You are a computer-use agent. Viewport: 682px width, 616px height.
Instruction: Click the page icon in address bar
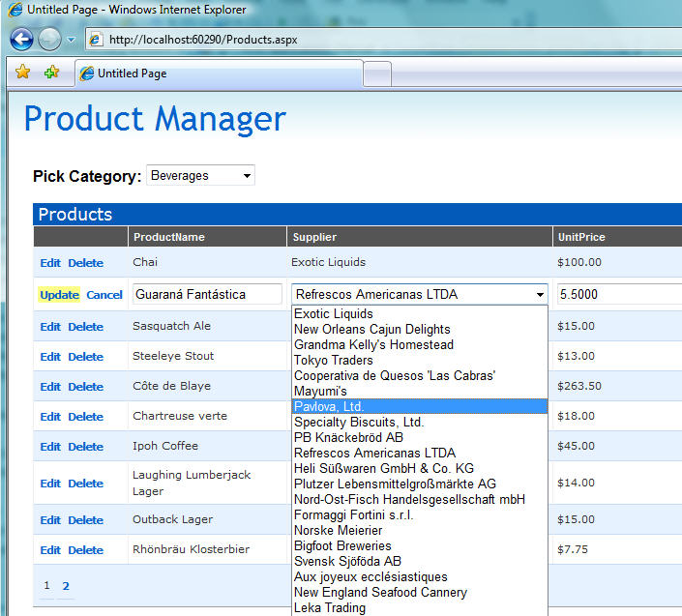pos(96,40)
